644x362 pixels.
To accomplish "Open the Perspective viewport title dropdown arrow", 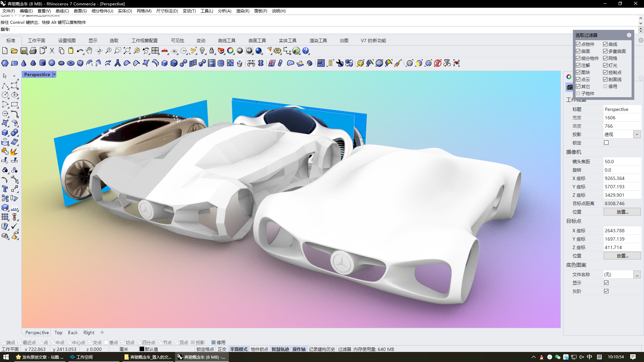I will 54,74.
